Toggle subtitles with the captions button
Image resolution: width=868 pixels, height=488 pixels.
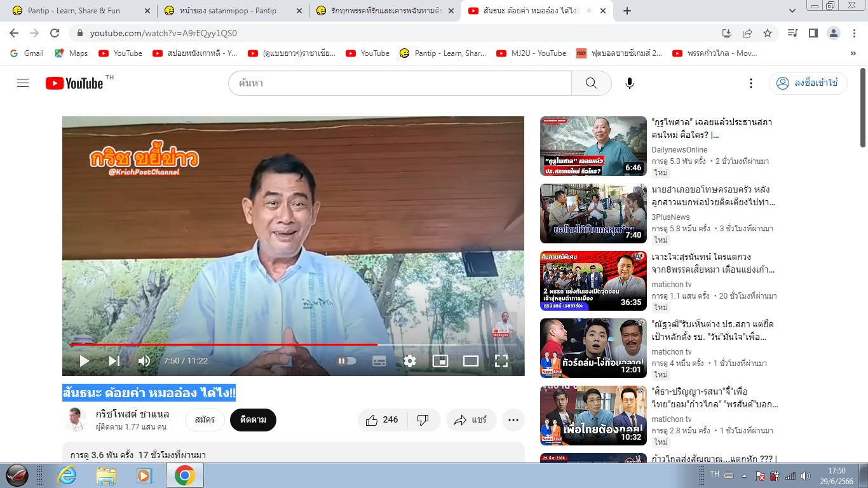tap(379, 361)
